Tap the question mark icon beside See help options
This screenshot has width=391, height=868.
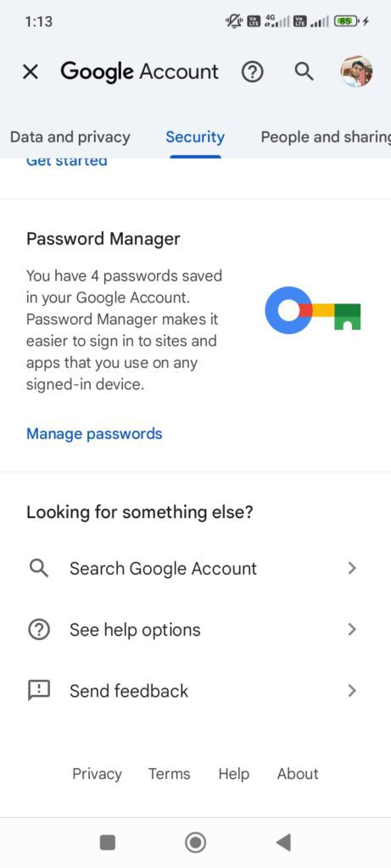39,630
